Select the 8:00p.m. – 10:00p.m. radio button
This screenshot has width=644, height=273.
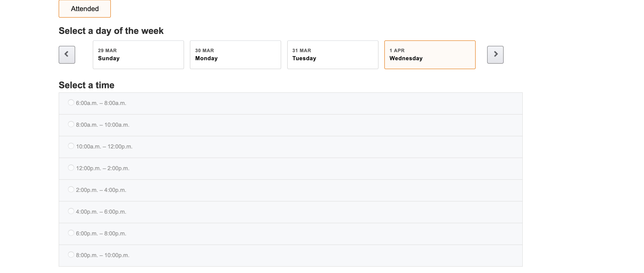pyautogui.click(x=71, y=255)
